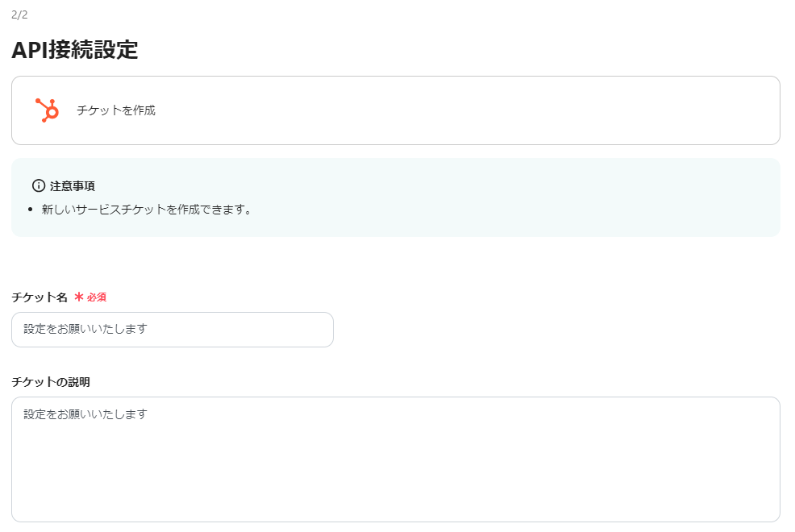Select the チケットを作成 action card

click(395, 110)
